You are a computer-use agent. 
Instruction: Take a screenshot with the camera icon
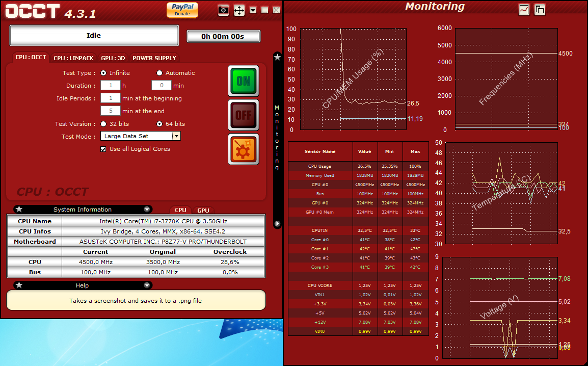(x=223, y=10)
